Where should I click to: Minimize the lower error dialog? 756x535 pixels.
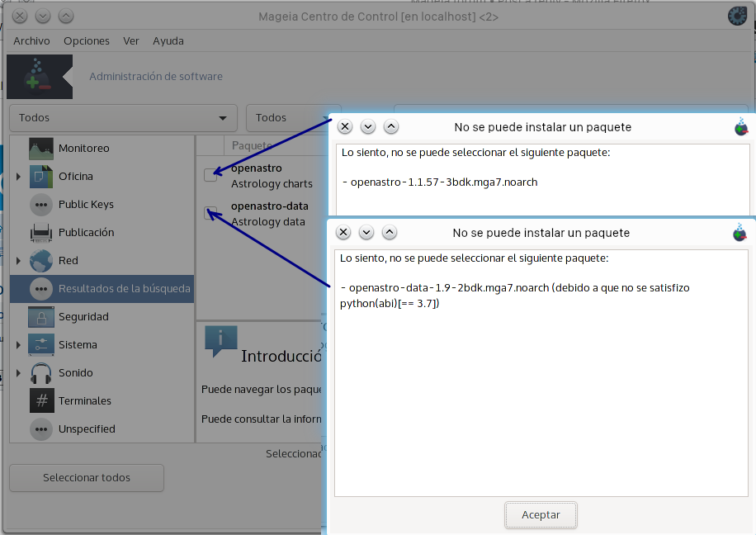click(366, 233)
